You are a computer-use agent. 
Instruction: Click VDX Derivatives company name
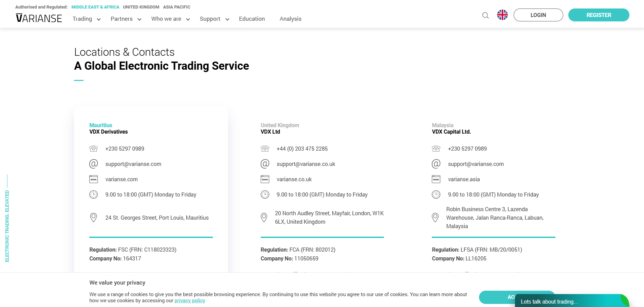(x=109, y=132)
